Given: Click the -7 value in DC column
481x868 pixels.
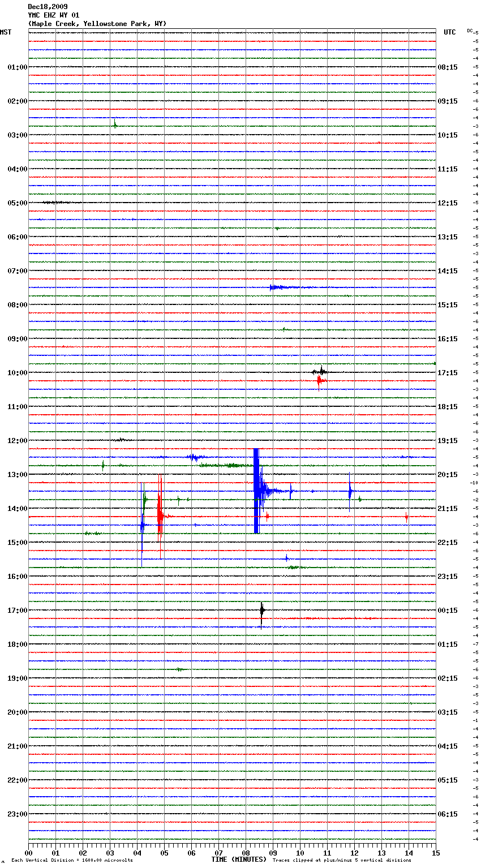Looking at the screenshot, I should (x=476, y=644).
